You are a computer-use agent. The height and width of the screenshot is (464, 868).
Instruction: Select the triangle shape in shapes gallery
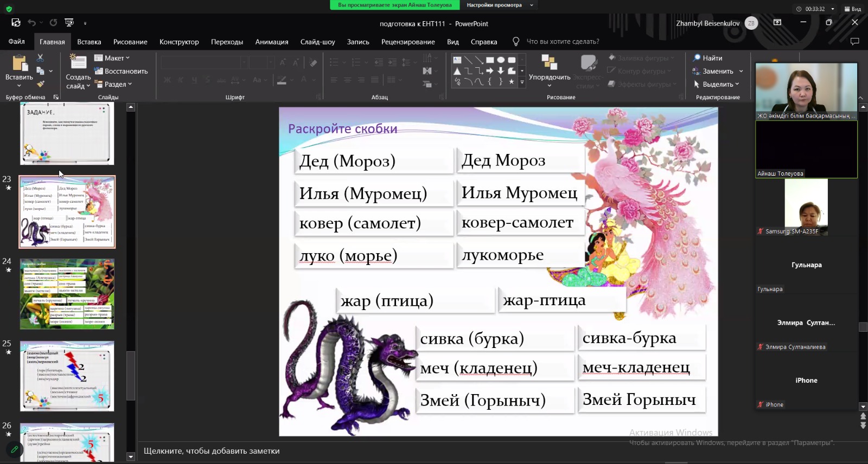click(457, 71)
